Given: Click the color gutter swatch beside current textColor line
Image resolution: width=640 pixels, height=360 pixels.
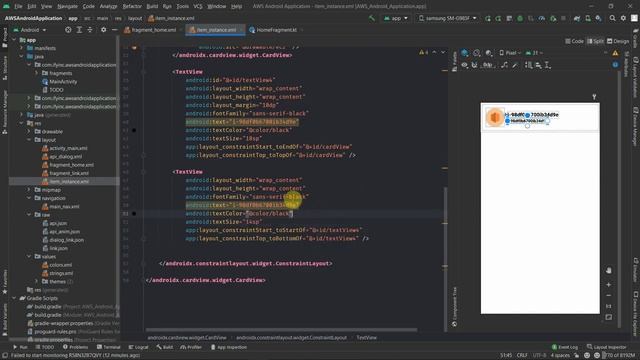Looking at the screenshot, I should [134, 213].
